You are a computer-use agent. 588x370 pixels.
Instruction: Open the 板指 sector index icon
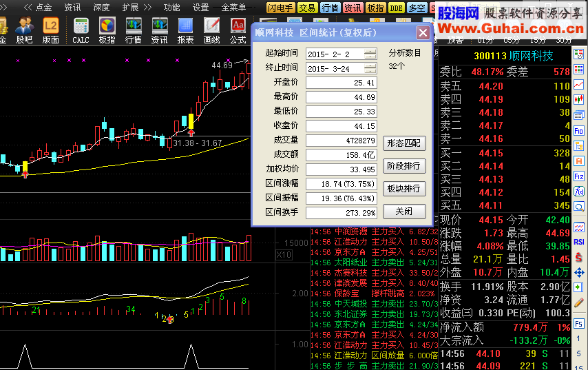point(107,30)
